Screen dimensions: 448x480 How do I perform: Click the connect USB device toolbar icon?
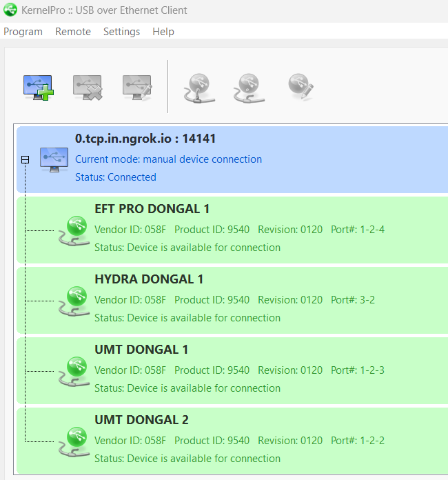198,87
